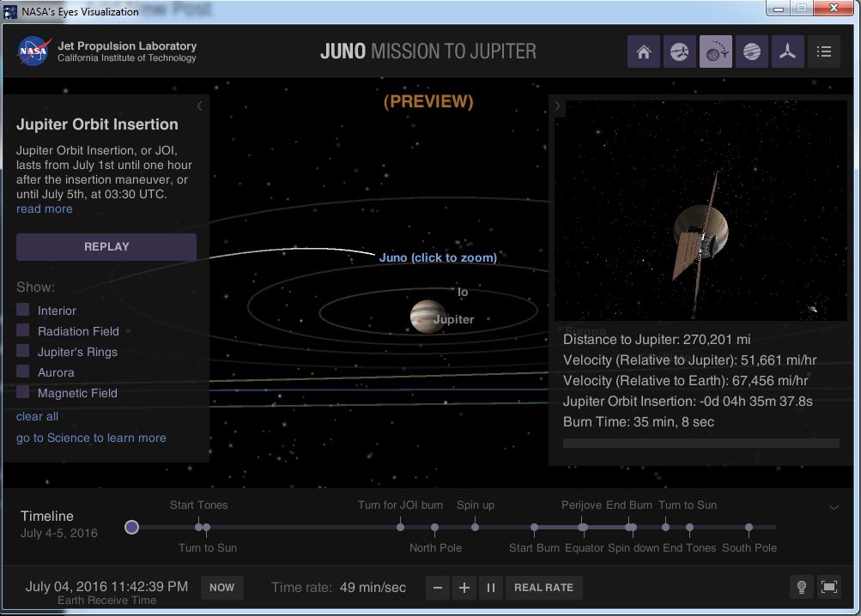Image resolution: width=861 pixels, height=616 pixels.
Task: Collapse the Jupiter Orbit Insertion info panel
Action: [200, 106]
